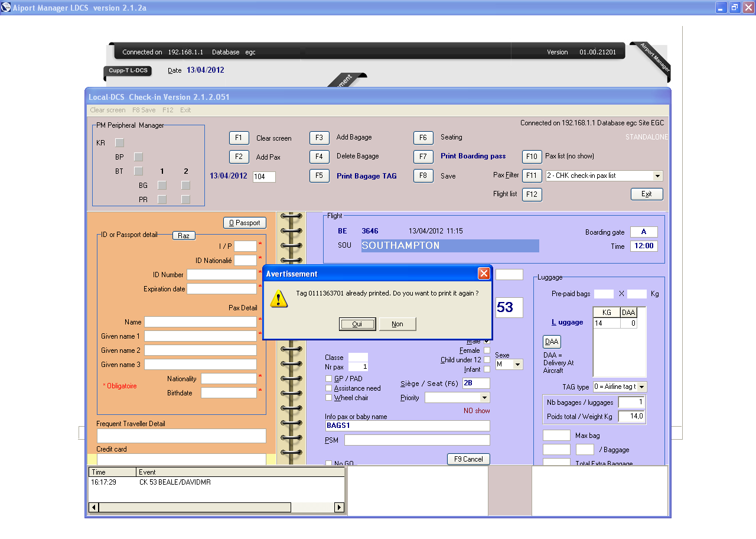
Task: Click the ID Number input field
Action: 221,275
